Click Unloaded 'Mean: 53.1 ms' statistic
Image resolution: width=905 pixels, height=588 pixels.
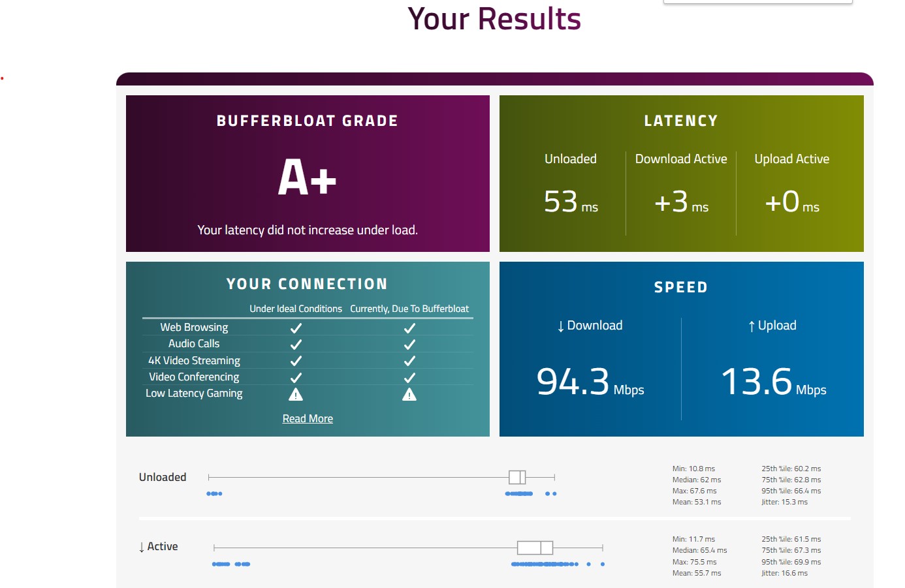pyautogui.click(x=697, y=502)
